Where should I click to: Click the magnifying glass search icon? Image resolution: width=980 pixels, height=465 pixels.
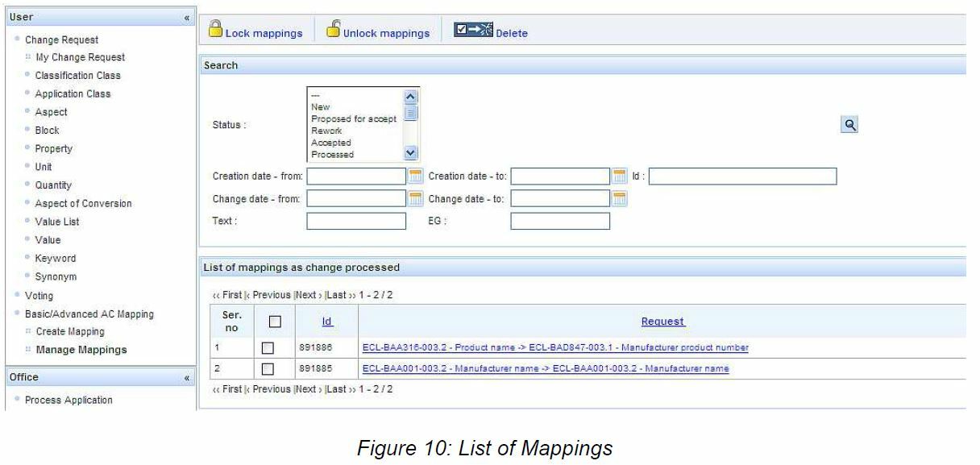[849, 125]
